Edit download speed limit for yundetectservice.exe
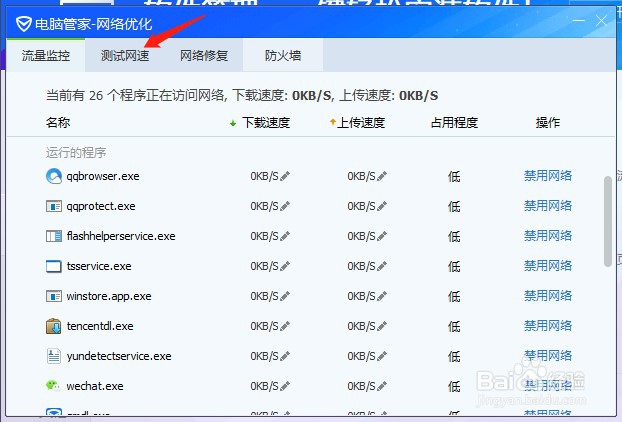Image resolution: width=622 pixels, height=422 pixels. pyautogui.click(x=285, y=356)
